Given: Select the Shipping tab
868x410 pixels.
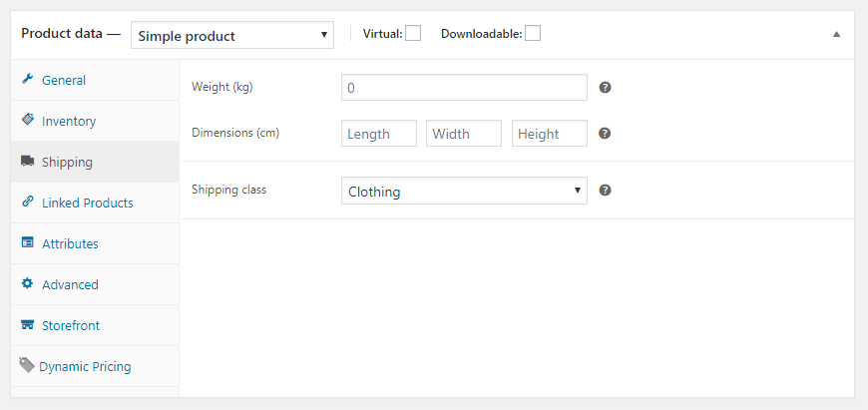Looking at the screenshot, I should click(x=95, y=163).
